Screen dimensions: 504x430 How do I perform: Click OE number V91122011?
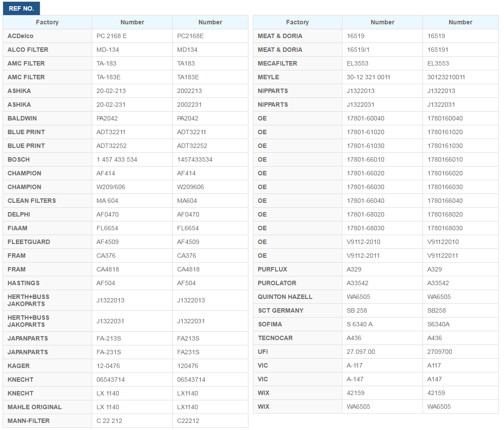442,256
